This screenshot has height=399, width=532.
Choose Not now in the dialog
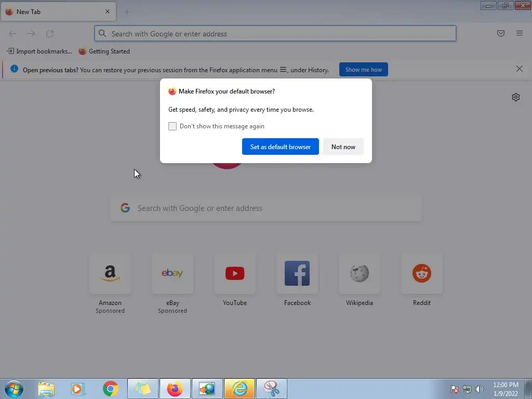343,147
